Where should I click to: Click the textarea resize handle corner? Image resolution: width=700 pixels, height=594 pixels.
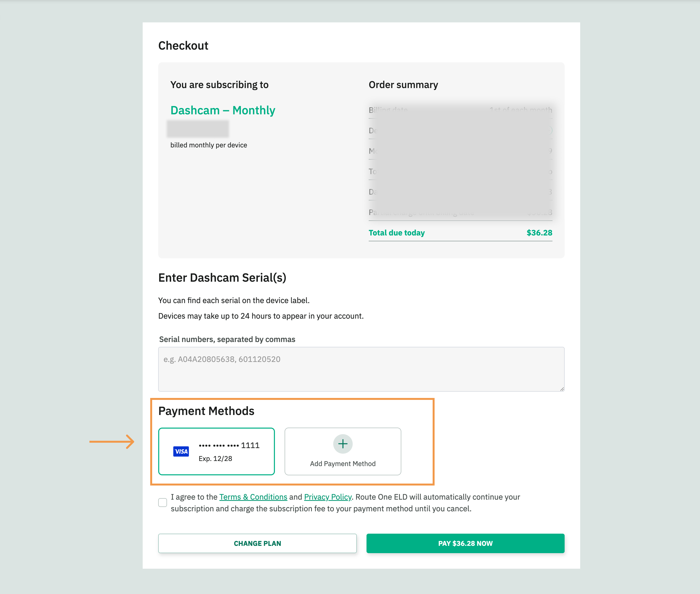click(x=562, y=389)
